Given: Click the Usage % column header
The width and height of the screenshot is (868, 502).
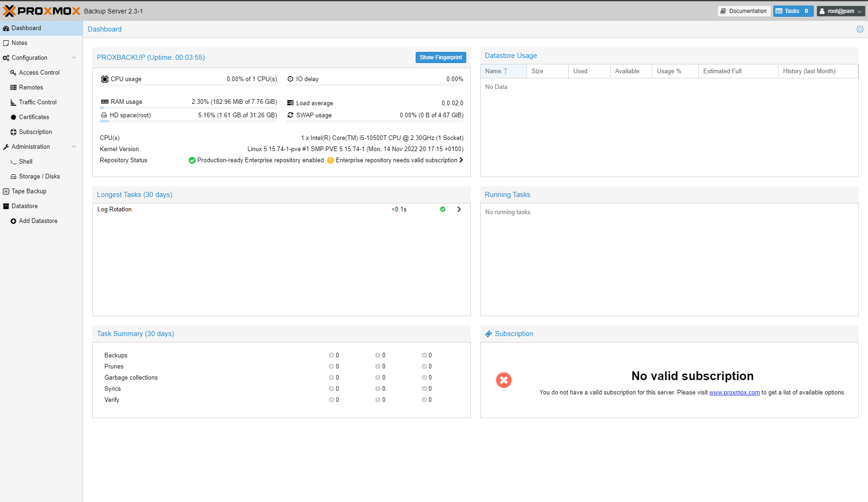Looking at the screenshot, I should point(675,71).
